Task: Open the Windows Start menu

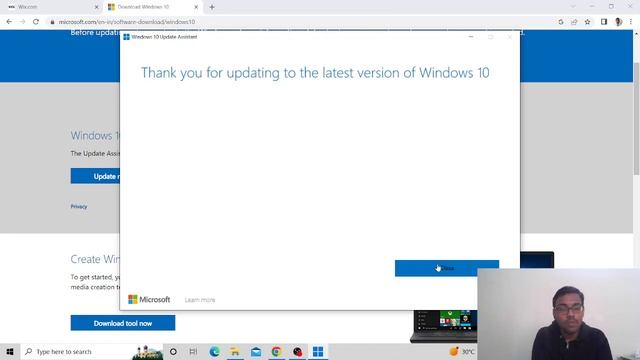Action: click(10, 351)
